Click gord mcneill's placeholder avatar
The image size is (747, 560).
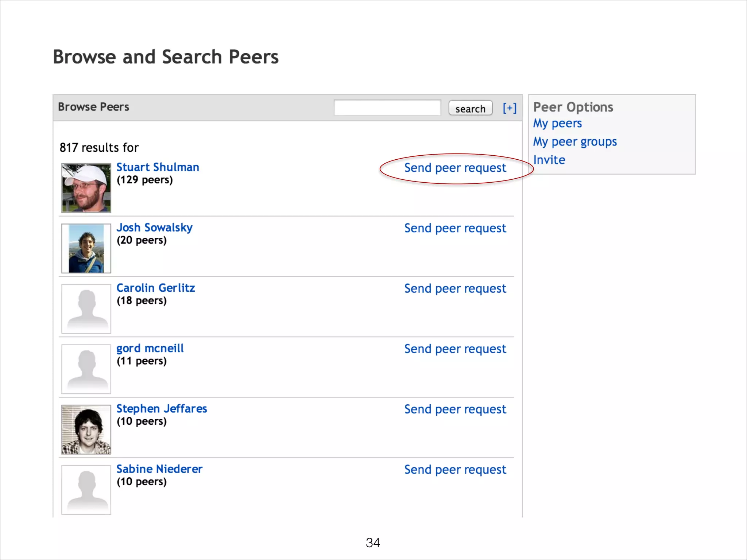(86, 369)
